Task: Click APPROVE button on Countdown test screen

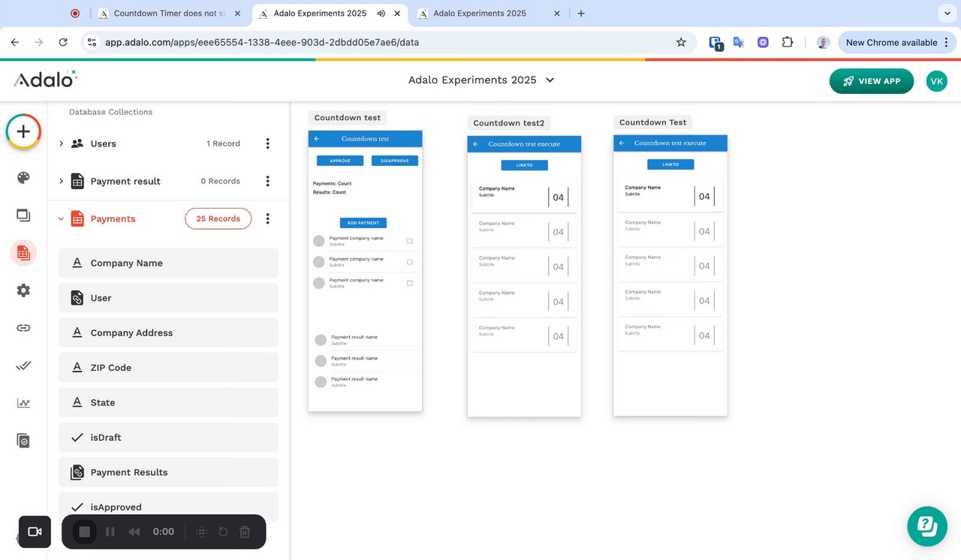Action: coord(340,161)
